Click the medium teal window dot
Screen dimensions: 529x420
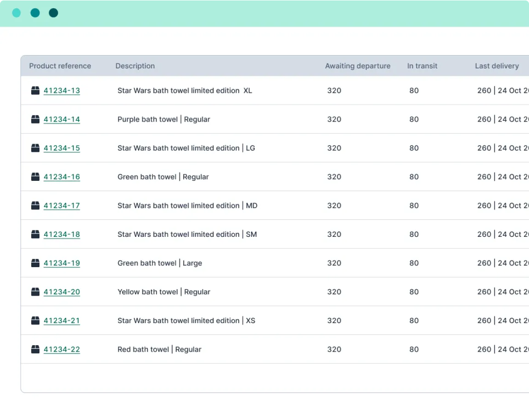point(35,13)
